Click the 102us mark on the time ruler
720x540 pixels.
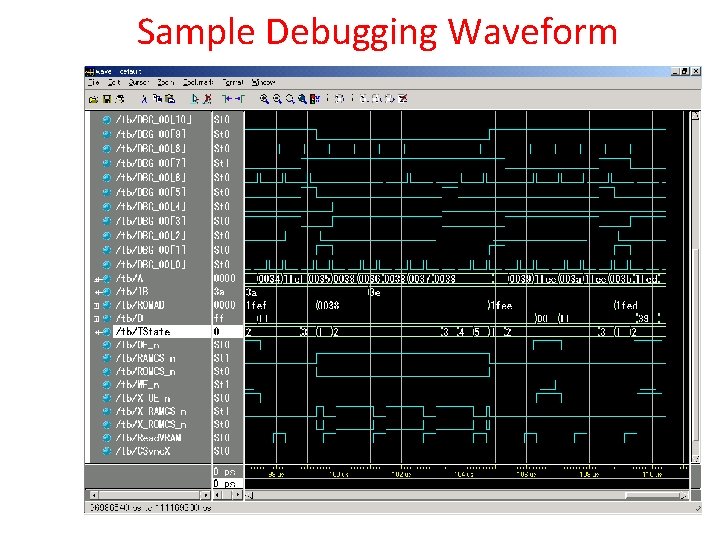coord(401,475)
